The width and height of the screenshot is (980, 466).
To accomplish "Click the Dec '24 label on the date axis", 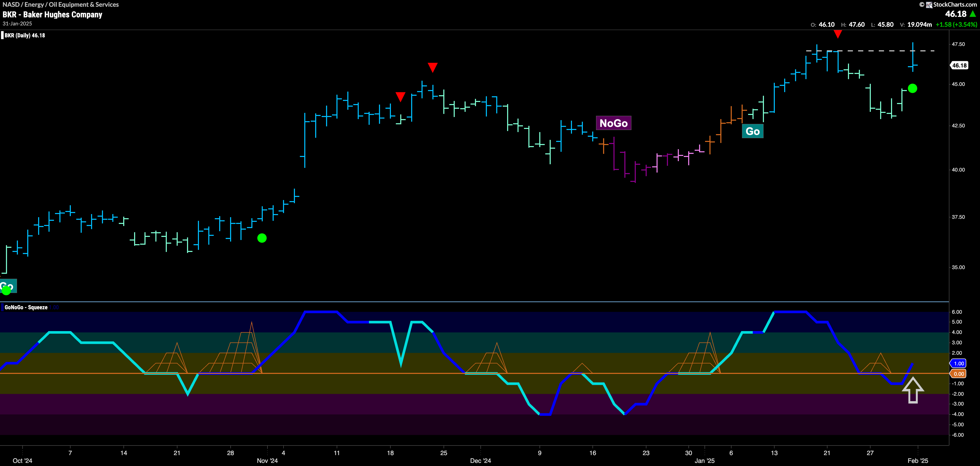I will (x=480, y=461).
